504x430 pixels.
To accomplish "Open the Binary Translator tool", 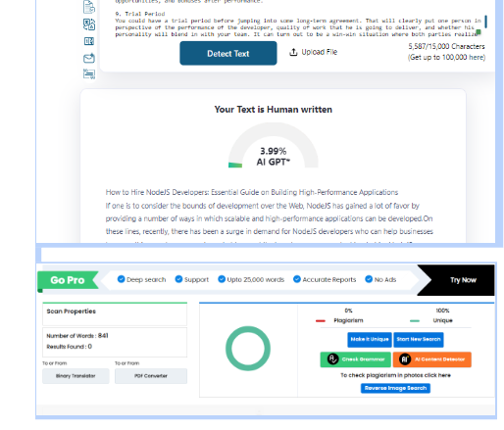I will point(76,376).
